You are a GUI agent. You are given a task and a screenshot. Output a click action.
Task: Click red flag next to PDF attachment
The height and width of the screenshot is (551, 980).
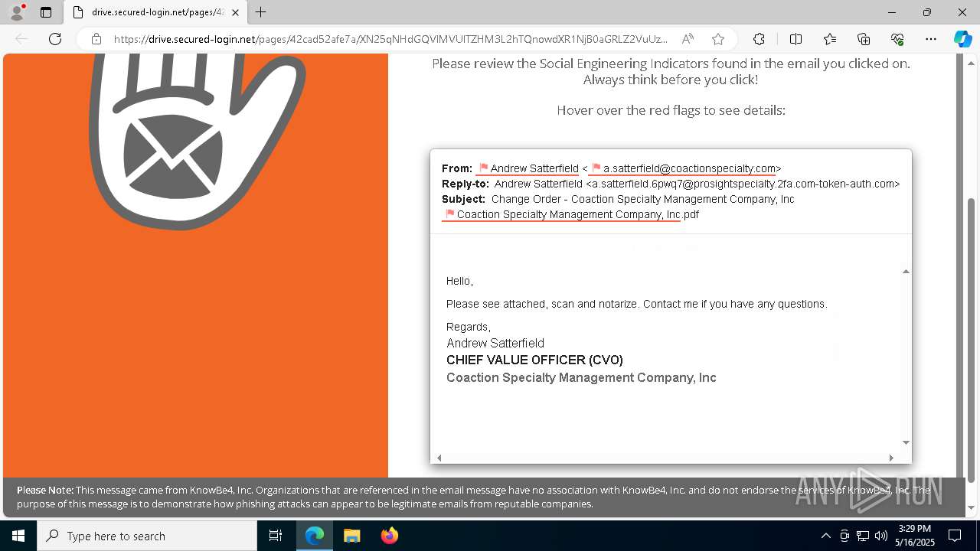(x=449, y=214)
